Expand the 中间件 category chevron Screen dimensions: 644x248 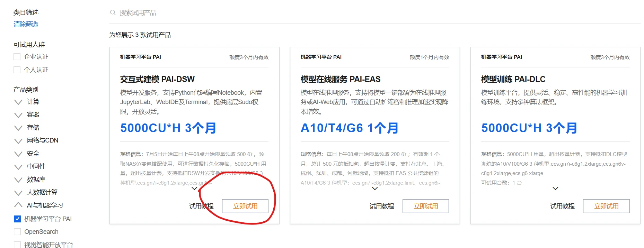(x=18, y=167)
